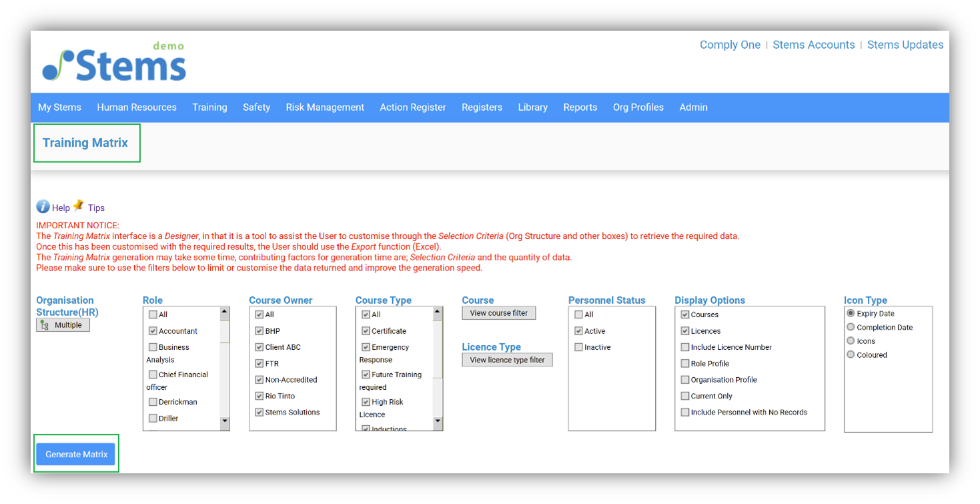Screen dimensions: 980x504
Task: Open the Comply One link
Action: [730, 45]
